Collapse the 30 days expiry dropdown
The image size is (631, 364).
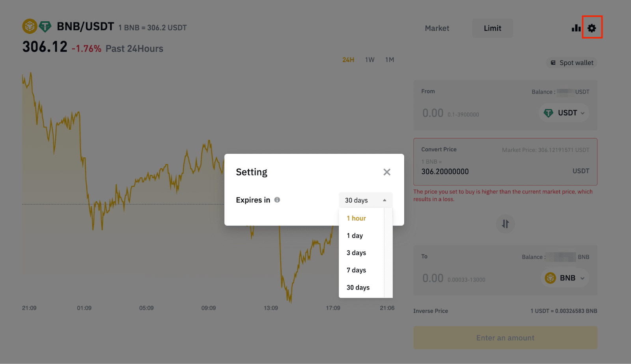click(x=365, y=200)
